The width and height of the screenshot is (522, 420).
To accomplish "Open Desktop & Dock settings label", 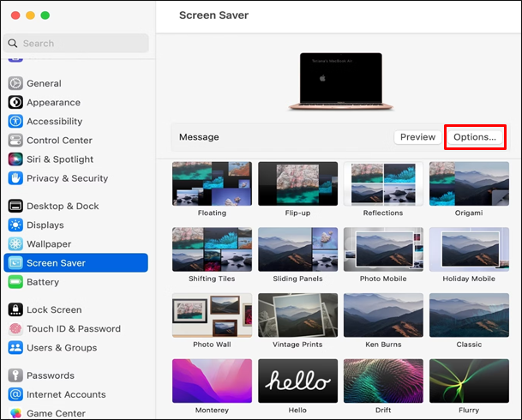I will click(63, 206).
